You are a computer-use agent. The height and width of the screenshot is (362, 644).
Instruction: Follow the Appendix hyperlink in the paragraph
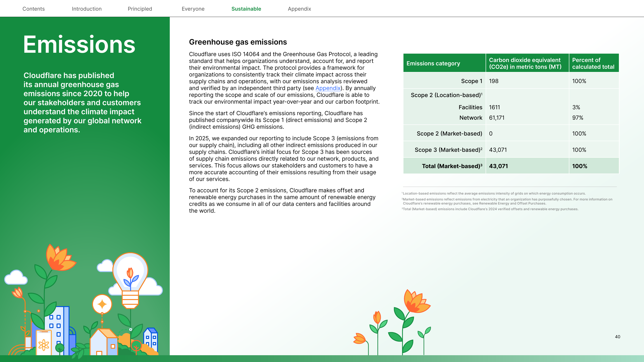pos(328,88)
